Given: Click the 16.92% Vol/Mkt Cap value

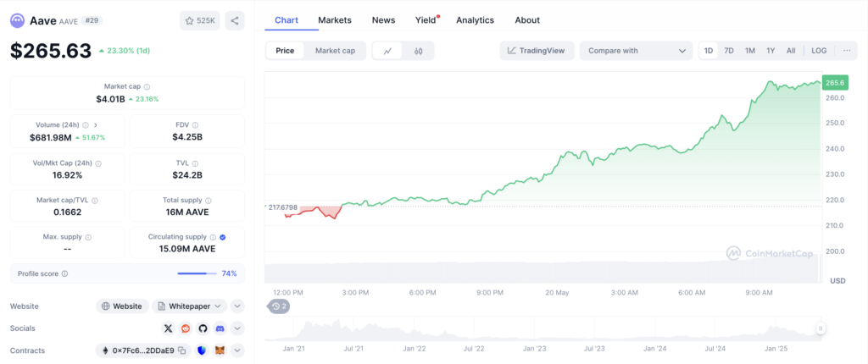Looking at the screenshot, I should click(67, 175).
